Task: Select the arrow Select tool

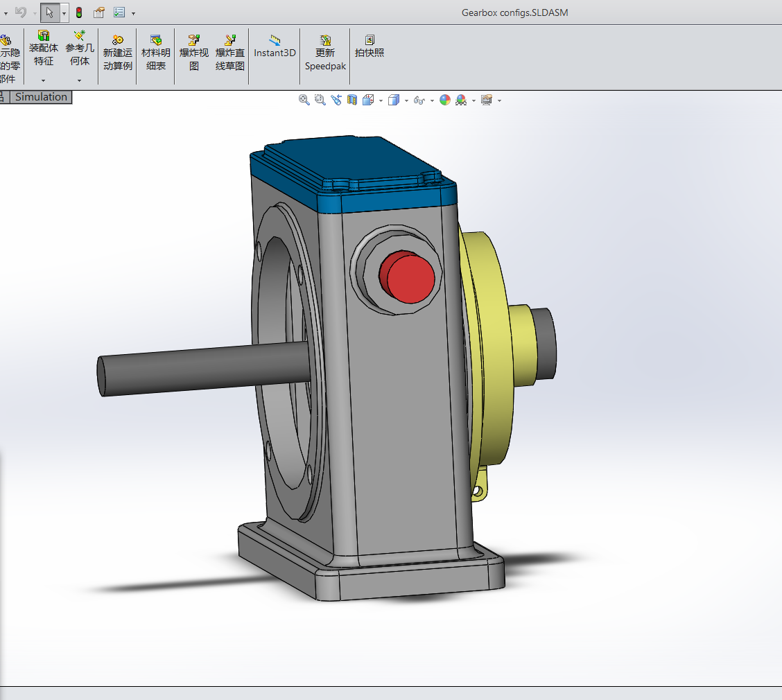Action: coord(50,12)
